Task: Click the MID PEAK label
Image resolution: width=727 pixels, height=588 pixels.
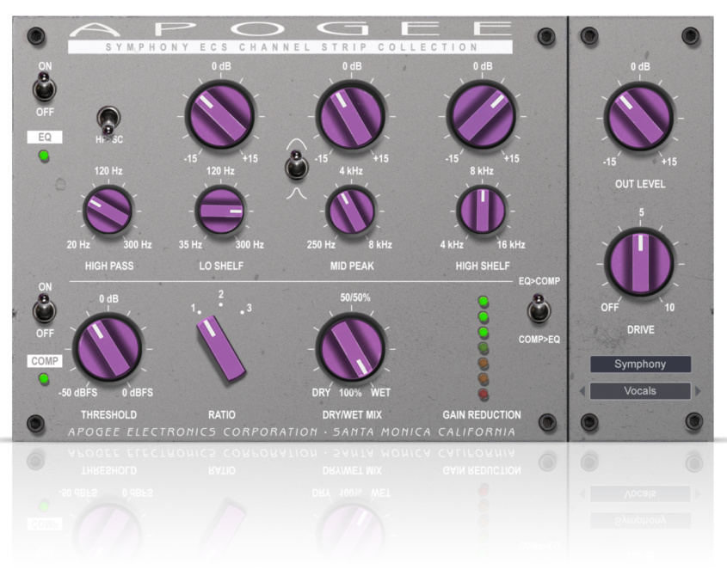Action: pyautogui.click(x=352, y=266)
